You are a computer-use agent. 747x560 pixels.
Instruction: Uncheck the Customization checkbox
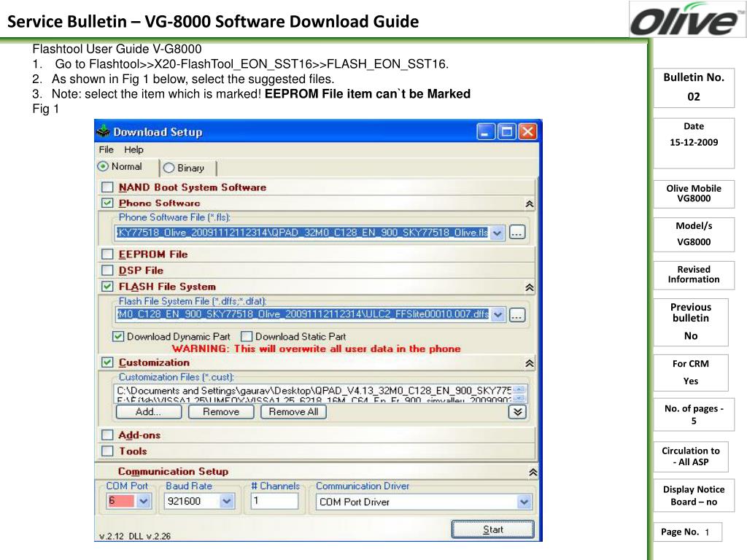(107, 362)
